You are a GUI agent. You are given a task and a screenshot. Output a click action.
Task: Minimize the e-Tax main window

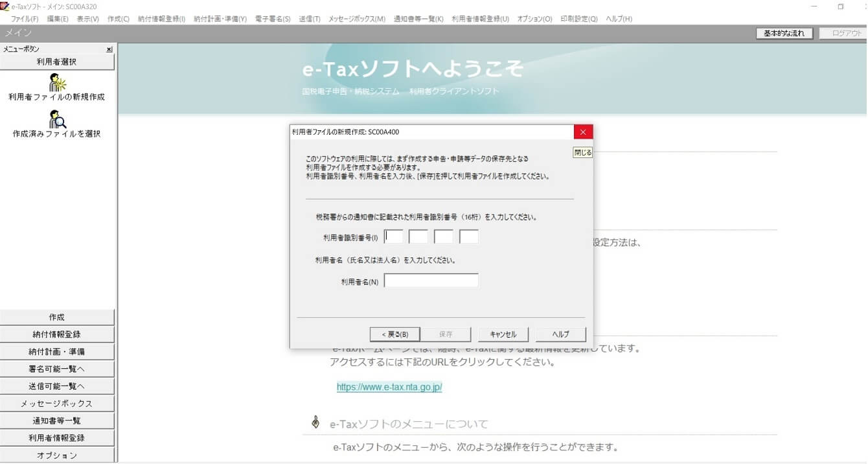pyautogui.click(x=814, y=6)
